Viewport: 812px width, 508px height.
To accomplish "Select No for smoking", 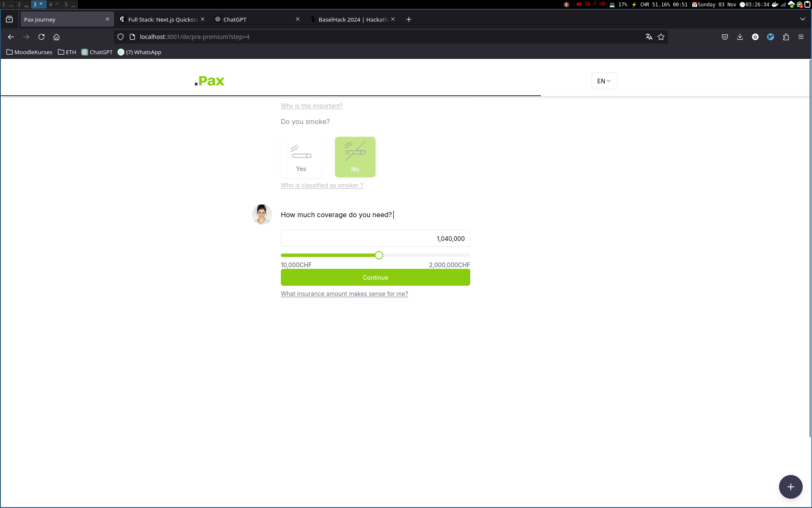I will coord(355,157).
